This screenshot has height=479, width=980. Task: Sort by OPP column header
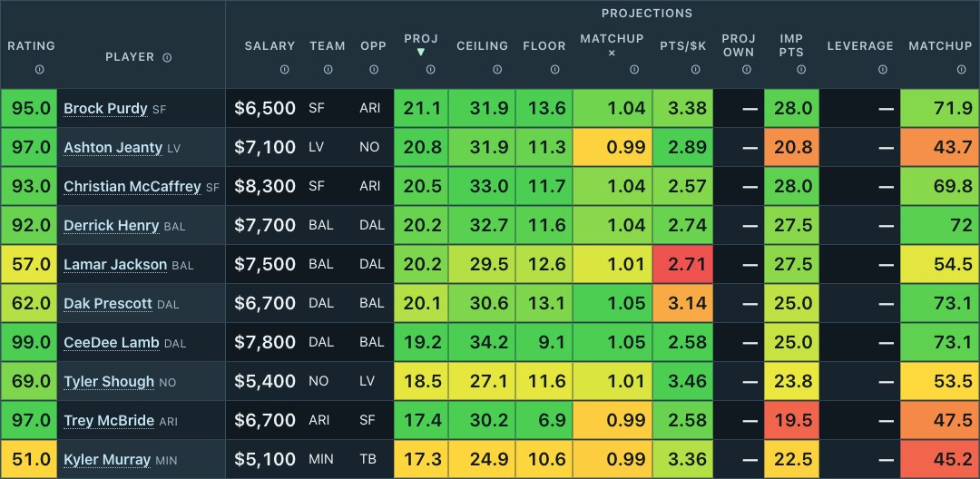tap(373, 45)
